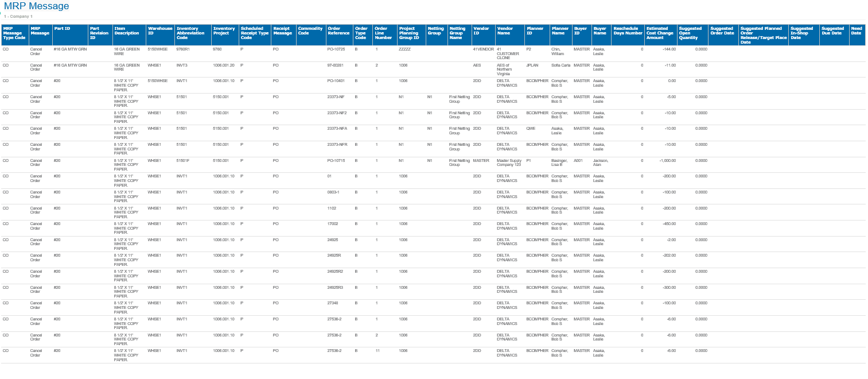Select buyer name Jackson, Alan
This screenshot has width=868, height=379.
pos(601,163)
